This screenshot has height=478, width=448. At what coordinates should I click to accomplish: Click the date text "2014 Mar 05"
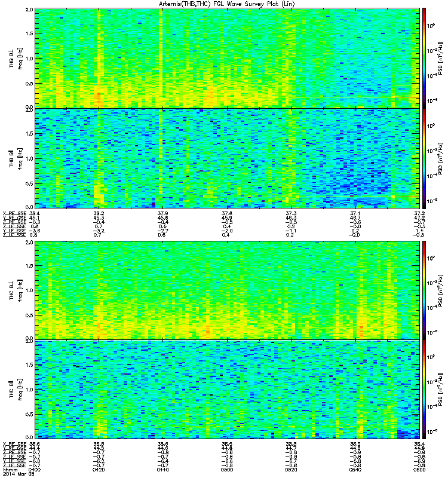pyautogui.click(x=18, y=474)
